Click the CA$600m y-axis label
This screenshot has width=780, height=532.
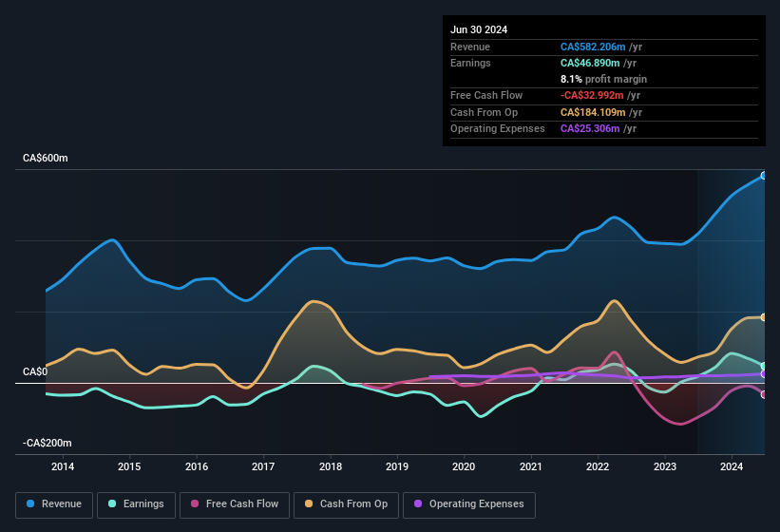coord(46,158)
